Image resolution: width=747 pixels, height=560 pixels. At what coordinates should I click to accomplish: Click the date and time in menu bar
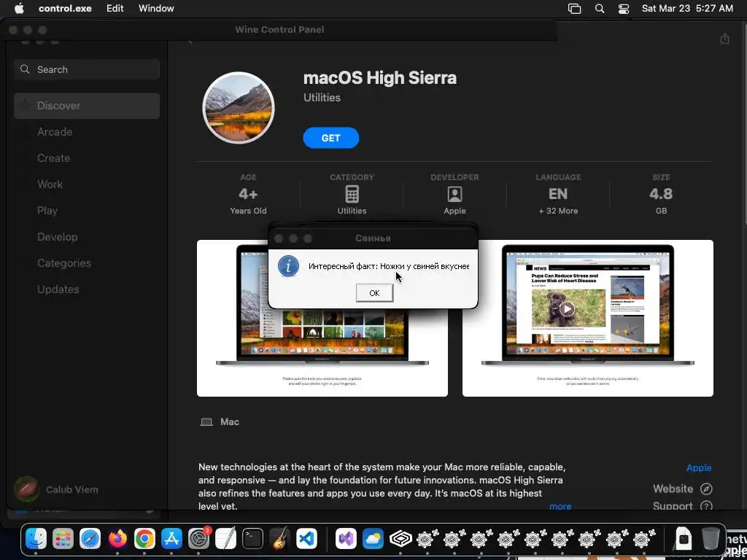coord(687,8)
